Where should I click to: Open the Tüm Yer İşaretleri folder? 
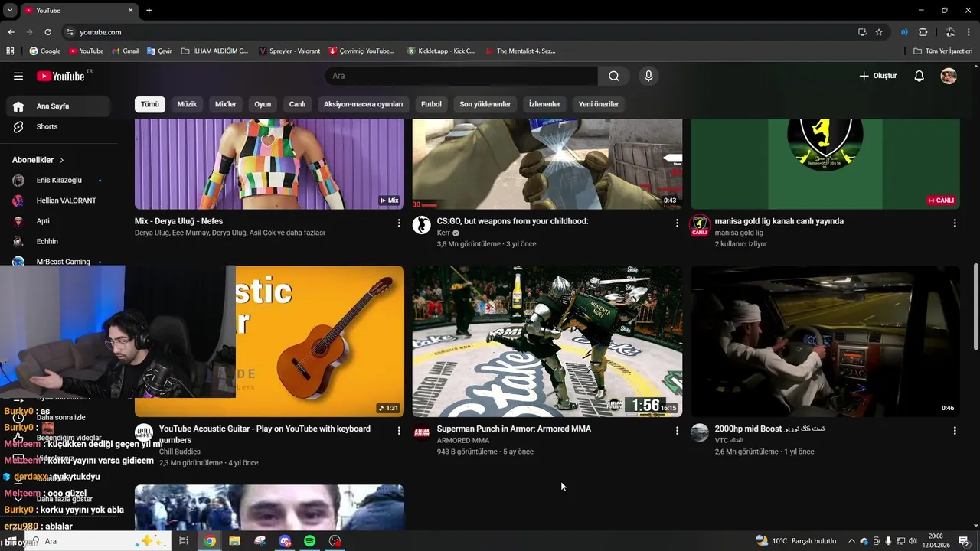[x=943, y=51]
